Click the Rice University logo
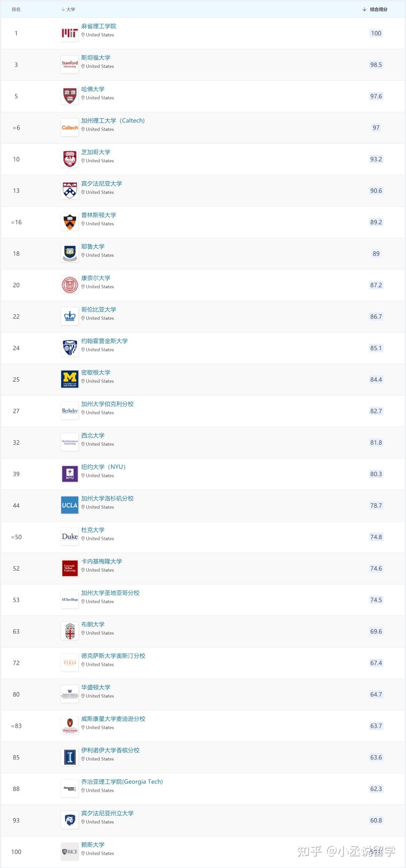 (70, 852)
